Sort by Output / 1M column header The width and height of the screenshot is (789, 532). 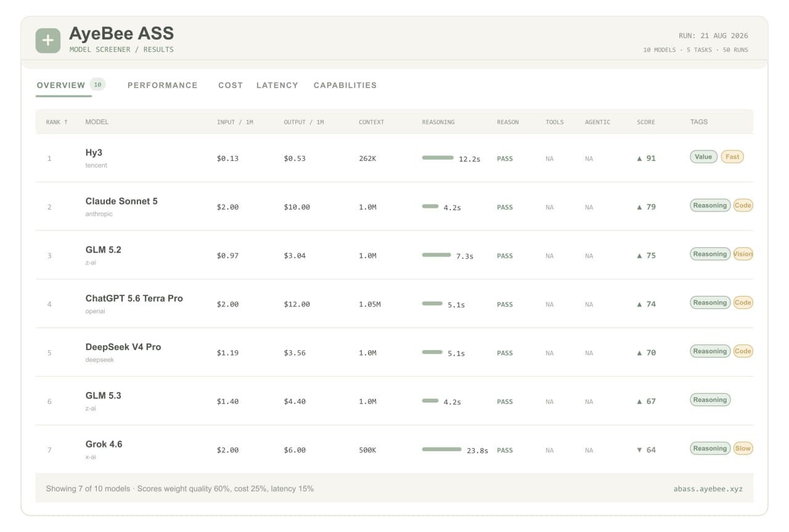[x=304, y=122]
